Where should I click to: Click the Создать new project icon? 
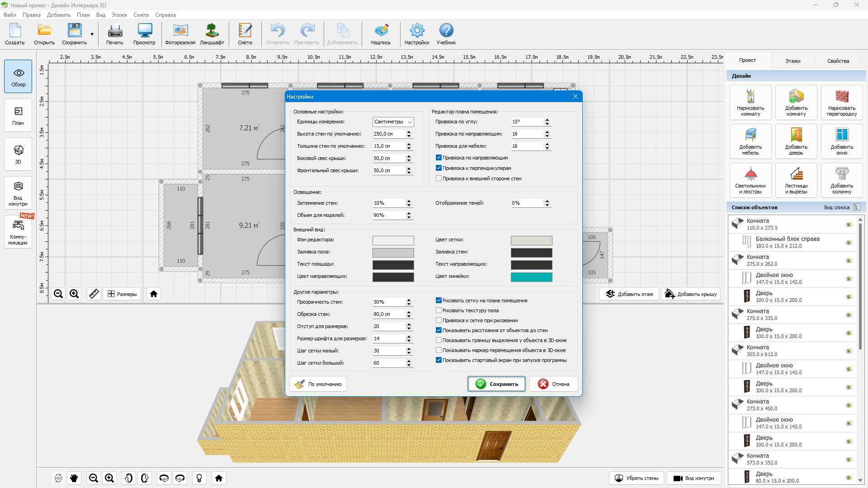(15, 34)
